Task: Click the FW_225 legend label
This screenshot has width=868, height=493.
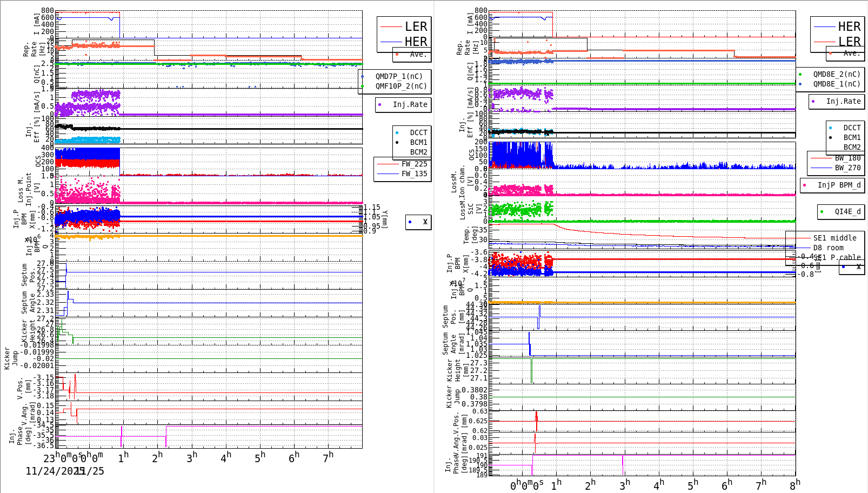Action: (414, 164)
